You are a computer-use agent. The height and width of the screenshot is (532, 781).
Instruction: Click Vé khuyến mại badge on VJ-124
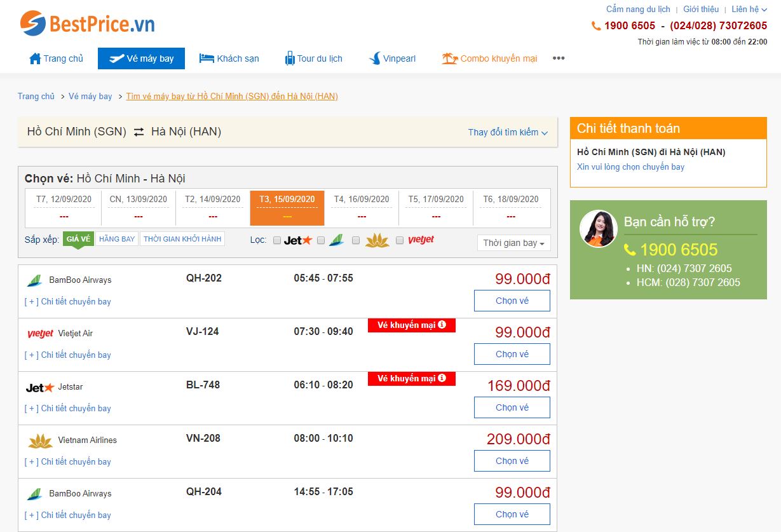(412, 325)
